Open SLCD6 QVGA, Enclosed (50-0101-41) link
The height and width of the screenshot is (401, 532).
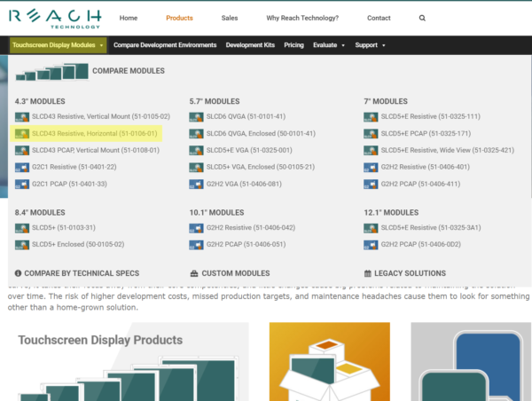pos(261,134)
